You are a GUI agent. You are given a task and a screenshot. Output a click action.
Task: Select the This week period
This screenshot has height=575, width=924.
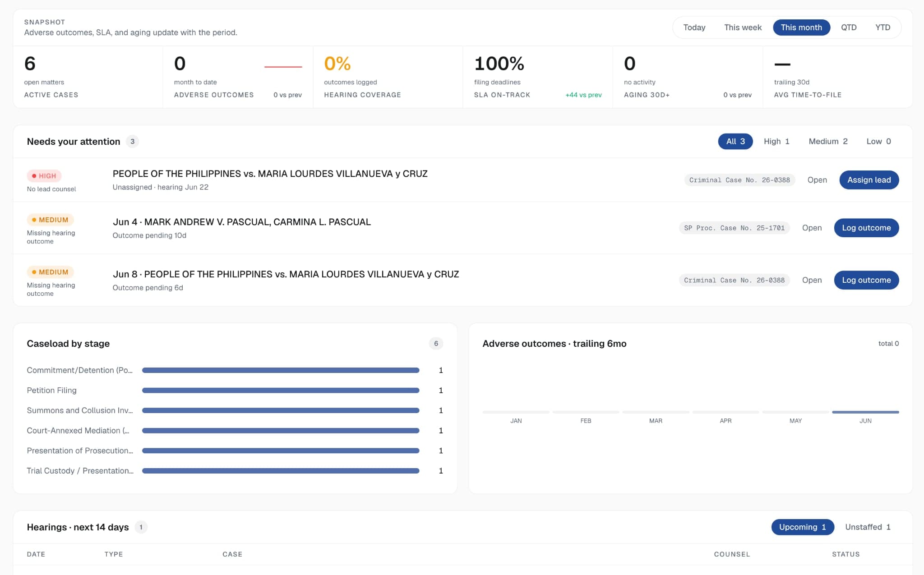tap(743, 28)
